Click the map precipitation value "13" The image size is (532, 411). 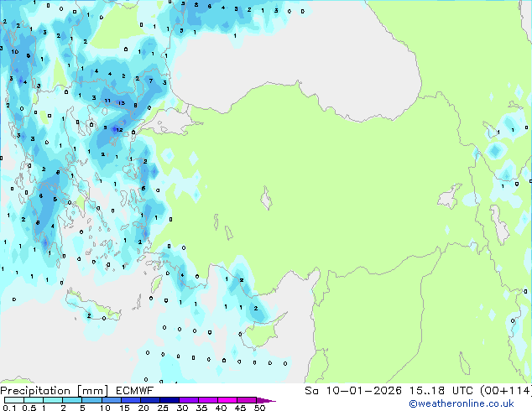point(121,102)
